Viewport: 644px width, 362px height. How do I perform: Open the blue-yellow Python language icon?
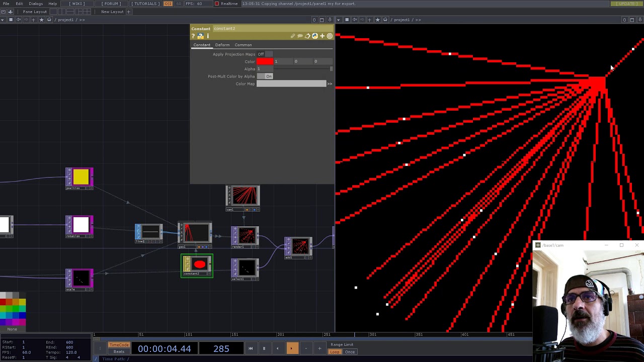click(315, 36)
